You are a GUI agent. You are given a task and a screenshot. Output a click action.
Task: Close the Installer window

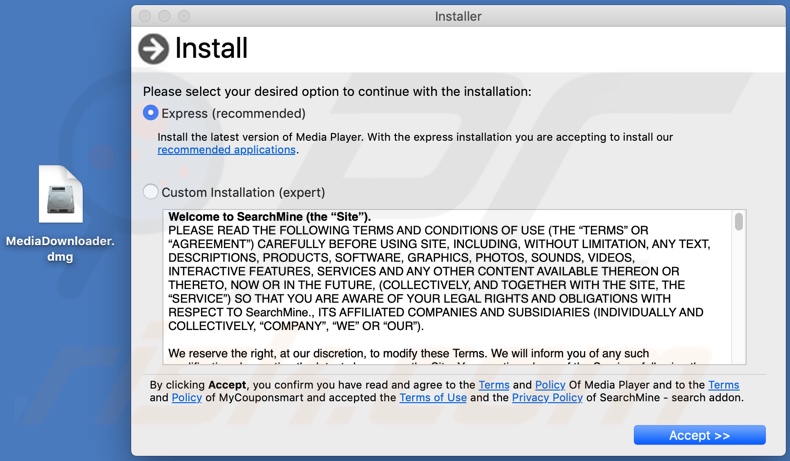(145, 16)
